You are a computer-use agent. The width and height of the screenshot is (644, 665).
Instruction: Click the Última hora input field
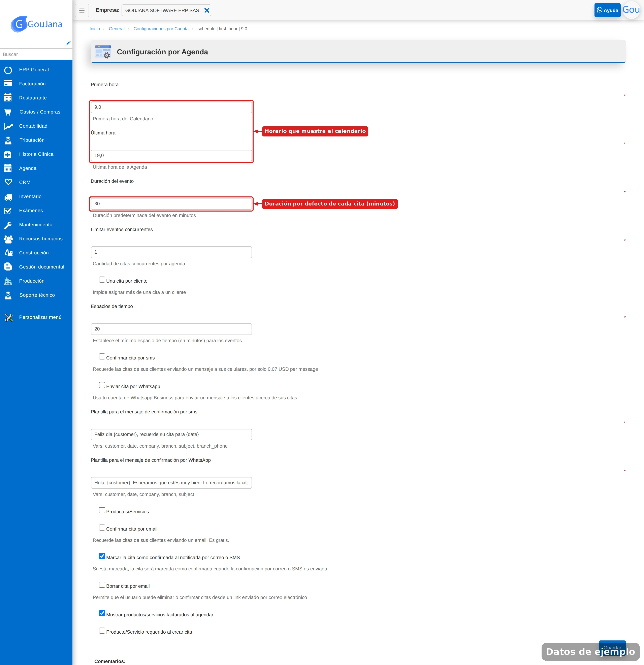171,155
